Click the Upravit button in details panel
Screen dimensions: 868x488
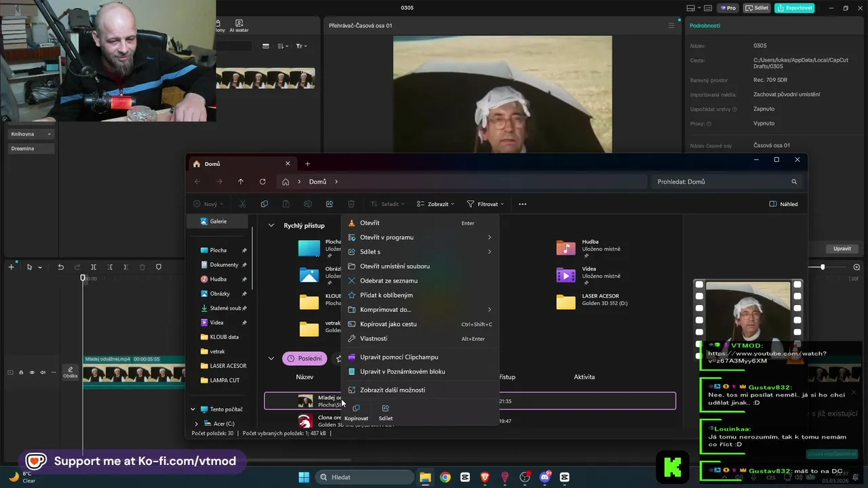pyautogui.click(x=842, y=249)
